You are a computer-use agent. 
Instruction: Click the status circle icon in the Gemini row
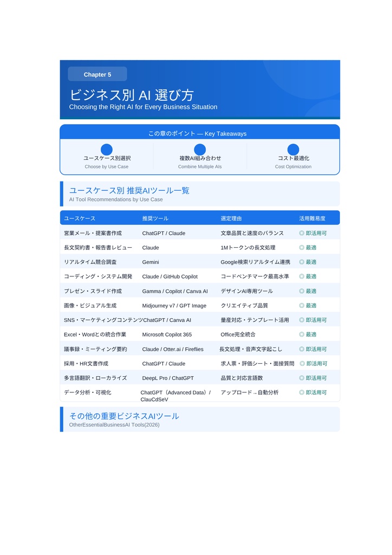[x=302, y=262]
